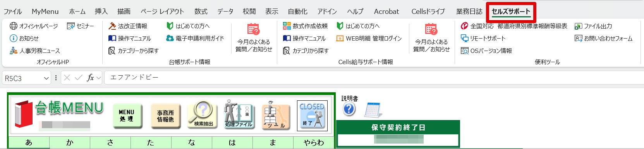Click カテゴリーから探す in 台帳サポート情報
This screenshot has width=644, height=149.
[133, 51]
